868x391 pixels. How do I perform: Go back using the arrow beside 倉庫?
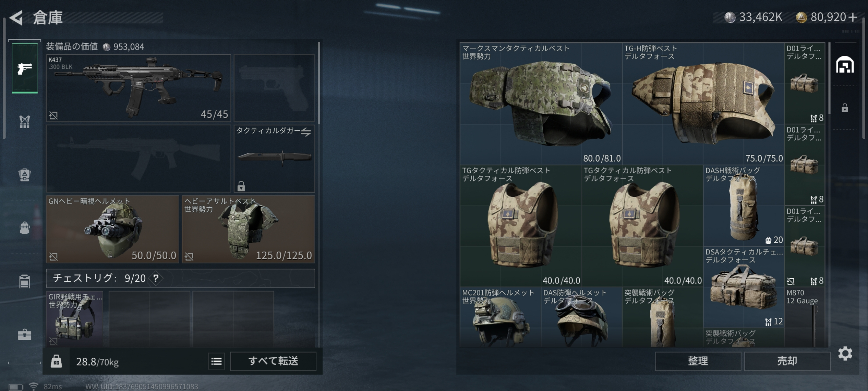16,18
